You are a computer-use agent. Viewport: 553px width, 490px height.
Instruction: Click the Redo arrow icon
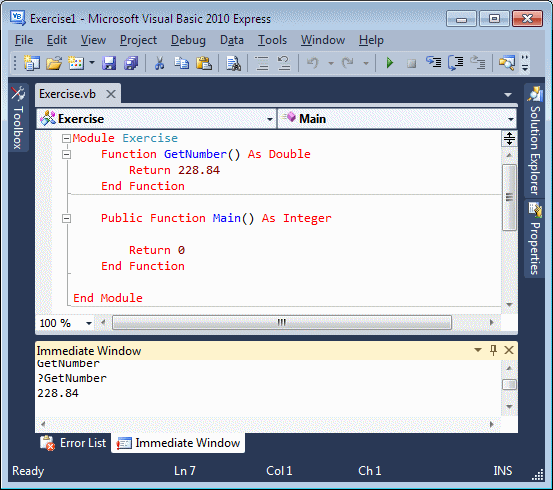coord(348,63)
